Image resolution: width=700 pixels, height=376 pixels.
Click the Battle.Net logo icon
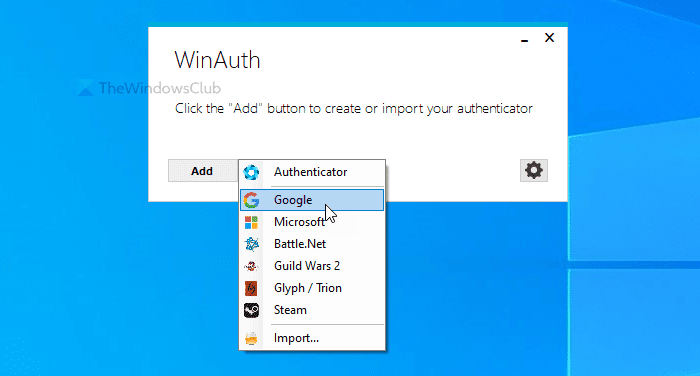click(251, 244)
